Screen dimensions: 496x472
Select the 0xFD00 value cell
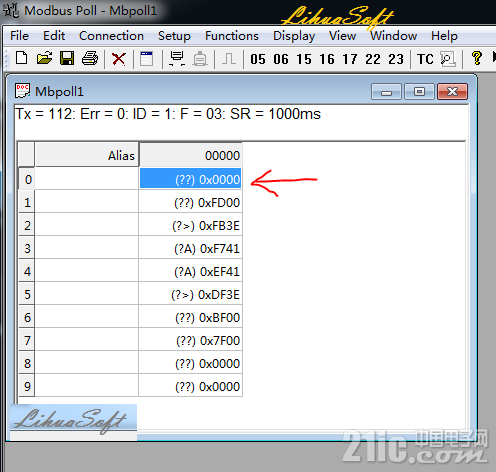[191, 202]
